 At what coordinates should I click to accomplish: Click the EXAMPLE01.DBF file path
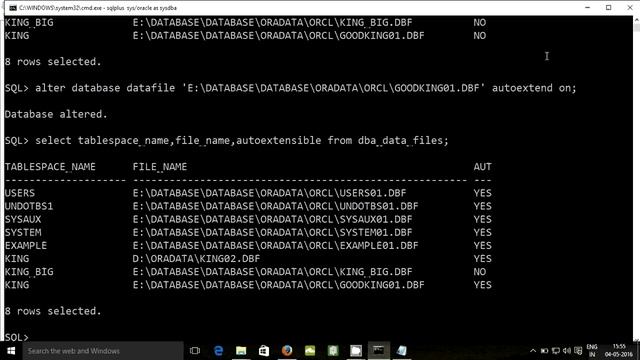pyautogui.click(x=276, y=245)
